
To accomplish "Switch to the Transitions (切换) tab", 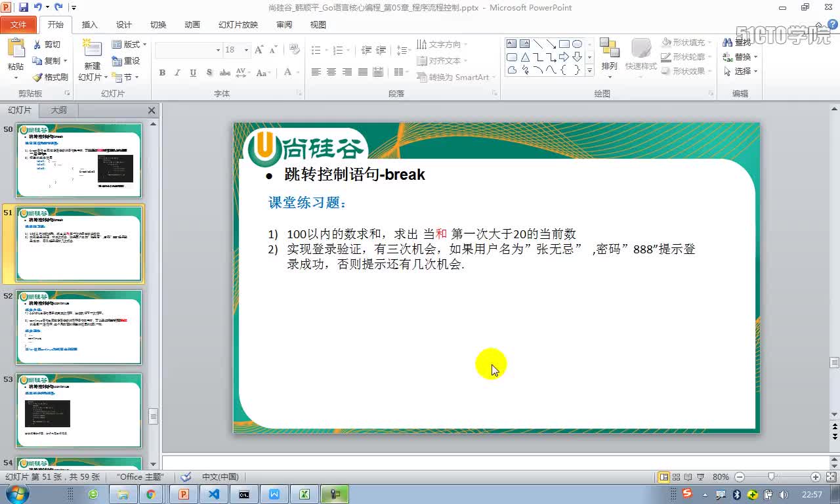I will click(158, 25).
